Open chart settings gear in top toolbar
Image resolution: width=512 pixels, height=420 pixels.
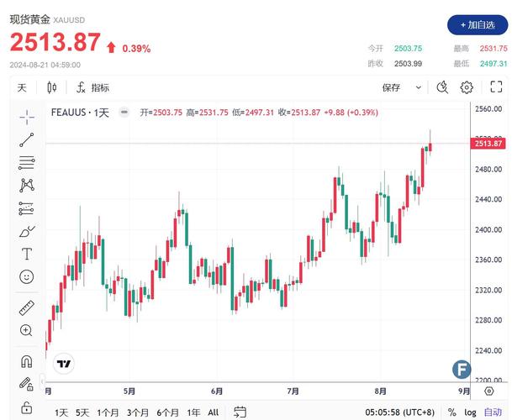[x=467, y=87]
